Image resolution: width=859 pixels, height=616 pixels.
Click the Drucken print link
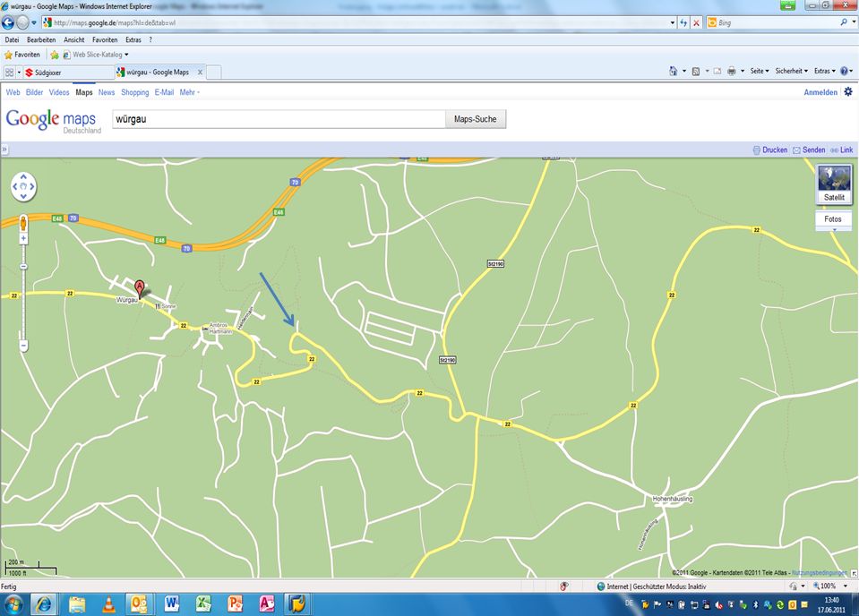[770, 150]
